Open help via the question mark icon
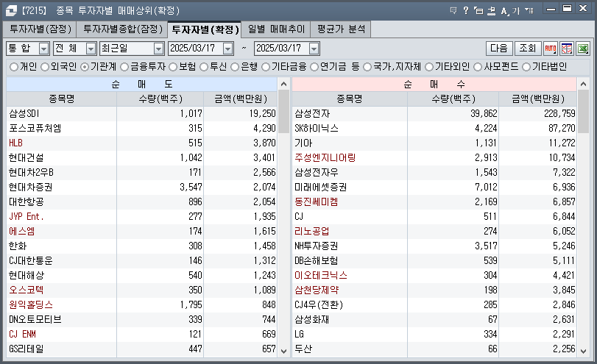Screen dimensions: 597x364 (466, 10)
